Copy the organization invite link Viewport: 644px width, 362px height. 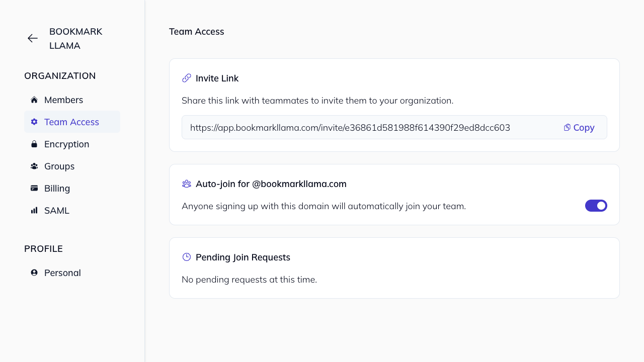coord(579,127)
